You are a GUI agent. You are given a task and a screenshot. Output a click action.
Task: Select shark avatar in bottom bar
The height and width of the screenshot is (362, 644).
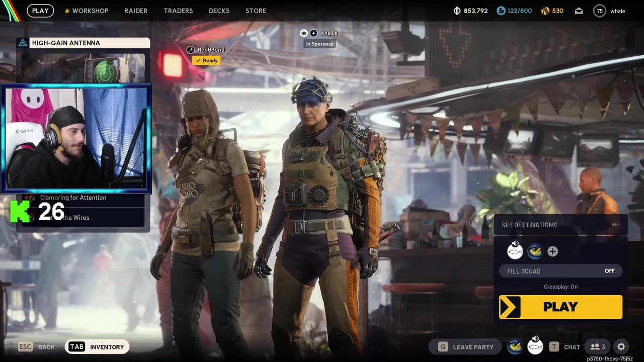pyautogui.click(x=535, y=346)
